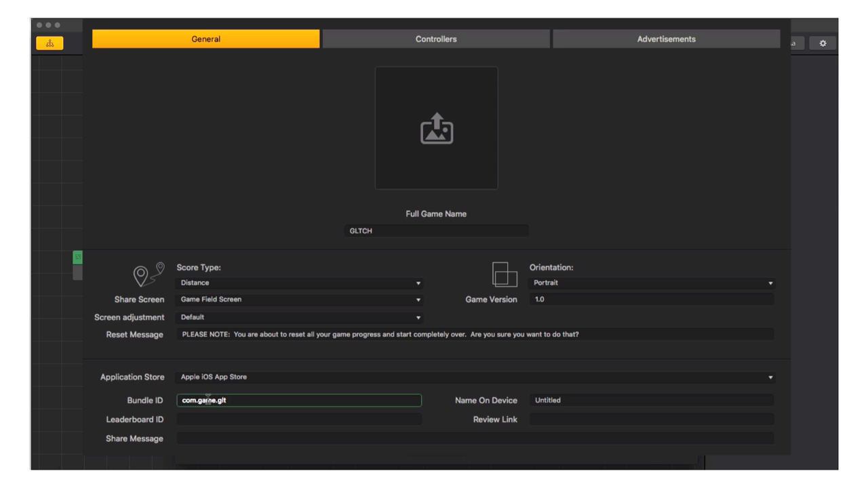Focus the Bundle ID text field
Screen dimensions: 868x488
pyautogui.click(x=300, y=401)
